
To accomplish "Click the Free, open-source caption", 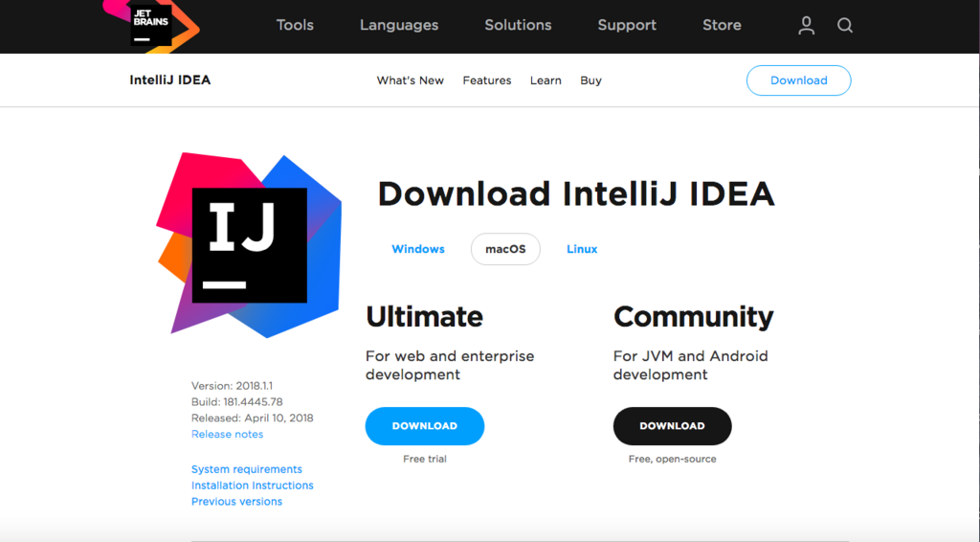I will pyautogui.click(x=672, y=459).
